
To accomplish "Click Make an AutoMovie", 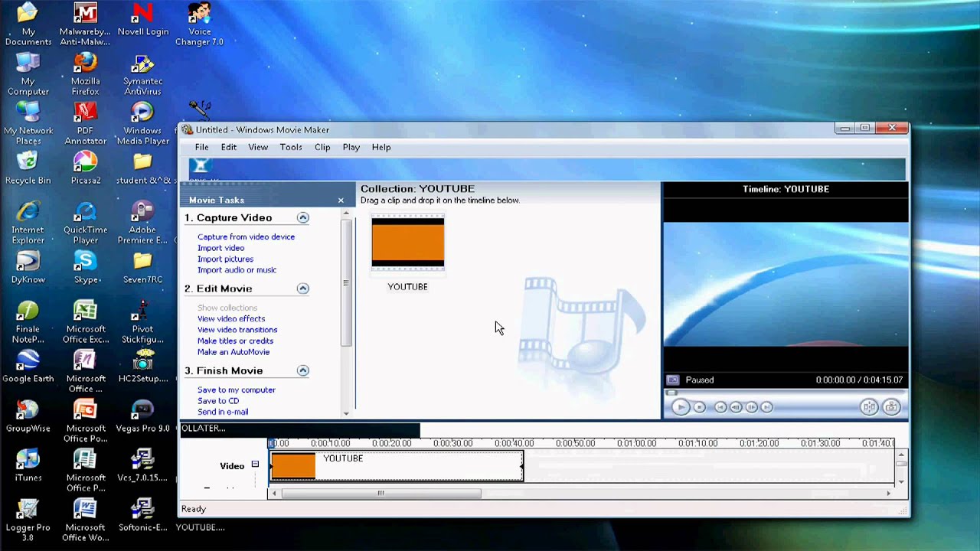I will point(234,352).
